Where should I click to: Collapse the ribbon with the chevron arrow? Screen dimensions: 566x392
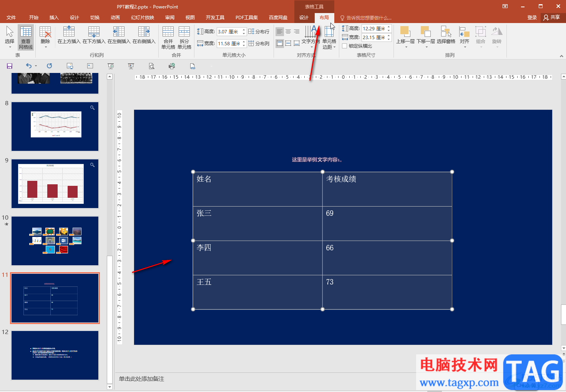click(x=561, y=56)
